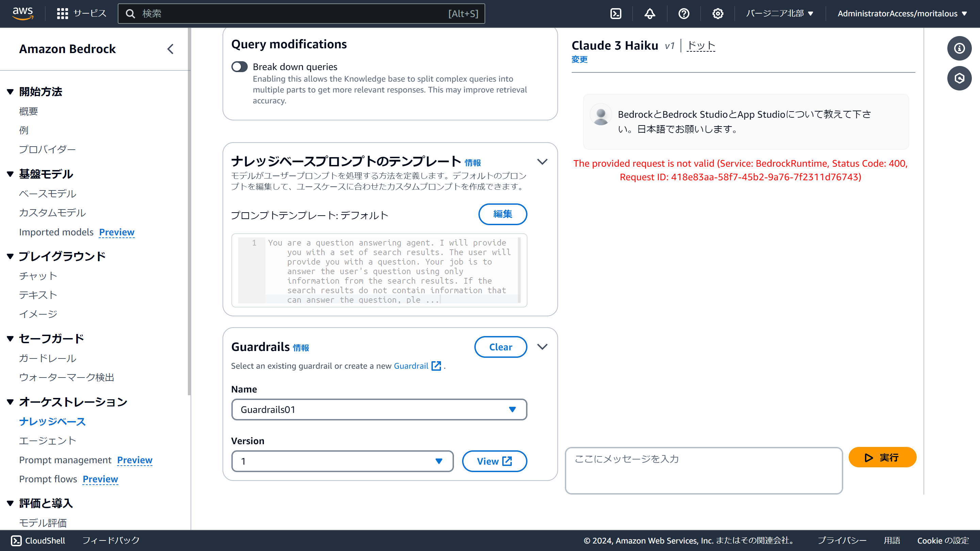Screen dimensions: 980x551
Task: Open the AWS services grid menu
Action: coord(62,14)
